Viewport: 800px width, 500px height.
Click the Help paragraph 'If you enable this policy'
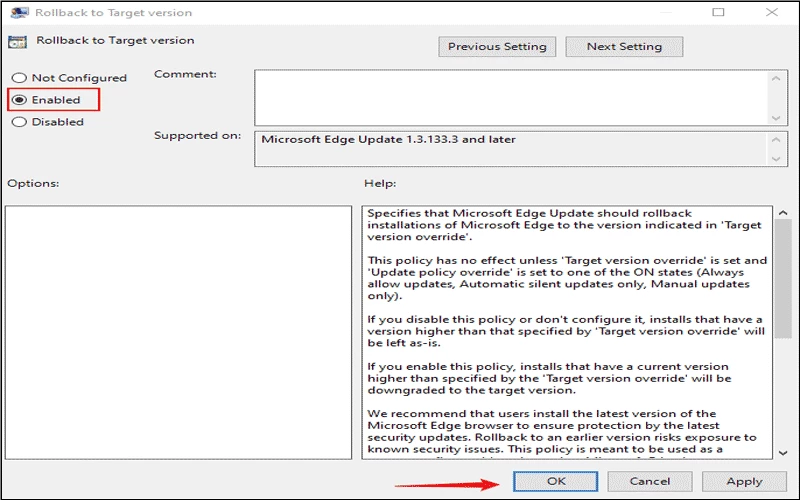549,378
